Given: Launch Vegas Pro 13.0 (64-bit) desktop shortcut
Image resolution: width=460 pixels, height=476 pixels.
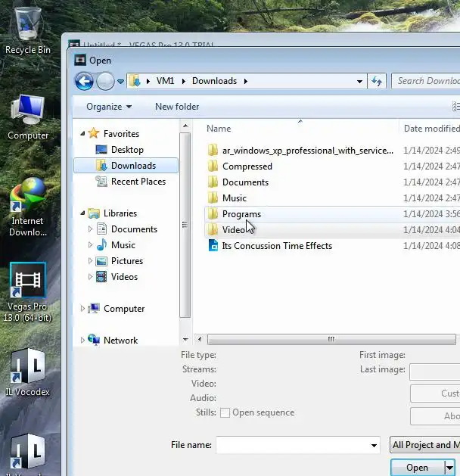Looking at the screenshot, I should tap(27, 292).
